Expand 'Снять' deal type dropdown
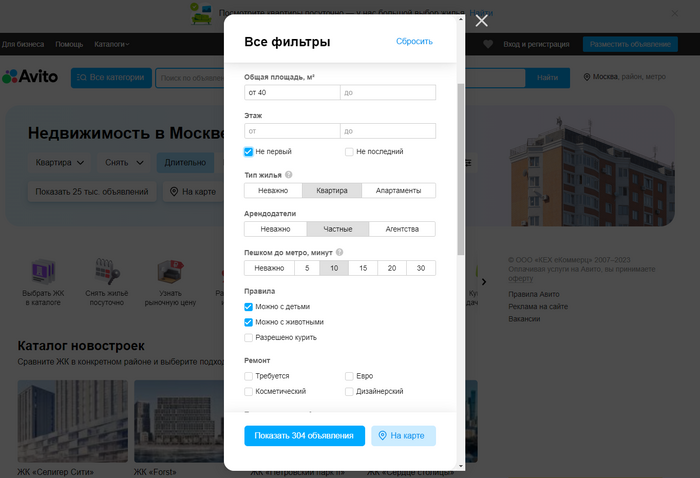The width and height of the screenshot is (700, 478). [x=124, y=162]
